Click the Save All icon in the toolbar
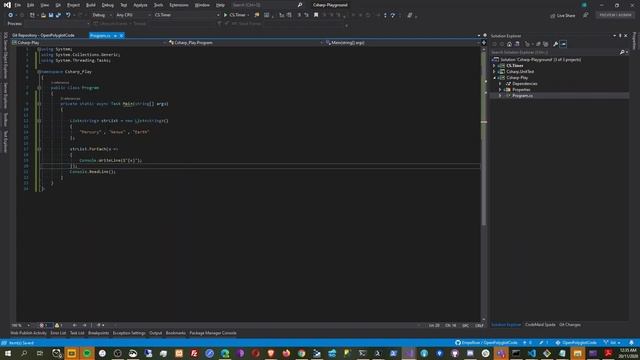The height and width of the screenshot is (360, 640). (58, 15)
